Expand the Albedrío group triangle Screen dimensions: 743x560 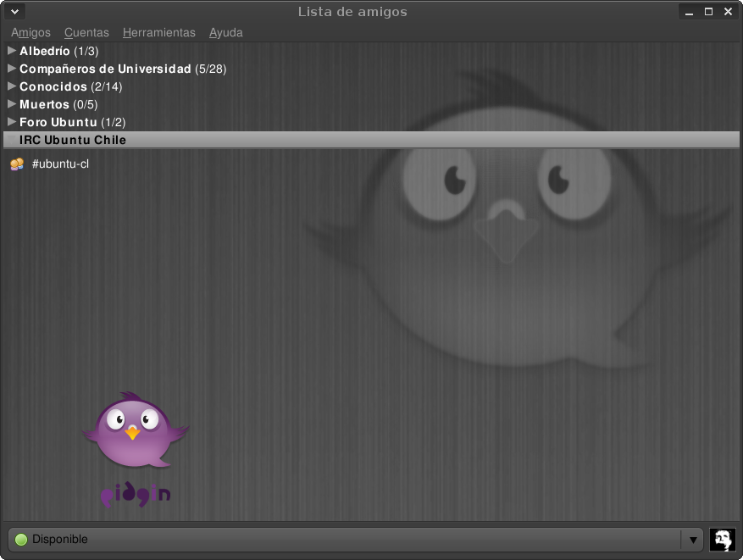(x=12, y=50)
